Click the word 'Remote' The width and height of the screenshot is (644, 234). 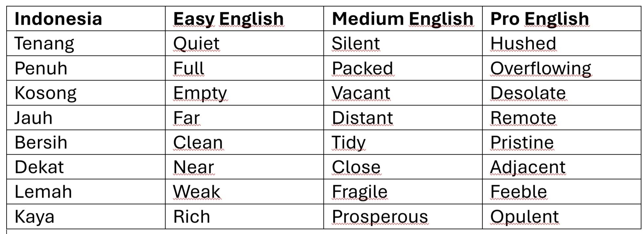(523, 118)
